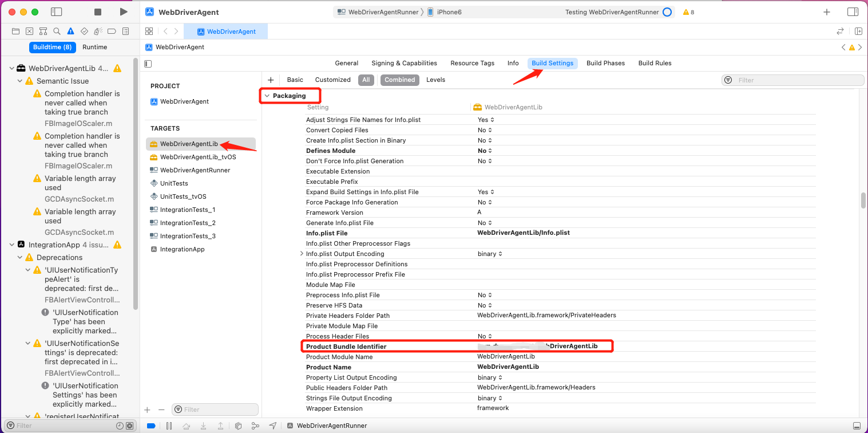
Task: Go back in editor history
Action: tap(165, 32)
